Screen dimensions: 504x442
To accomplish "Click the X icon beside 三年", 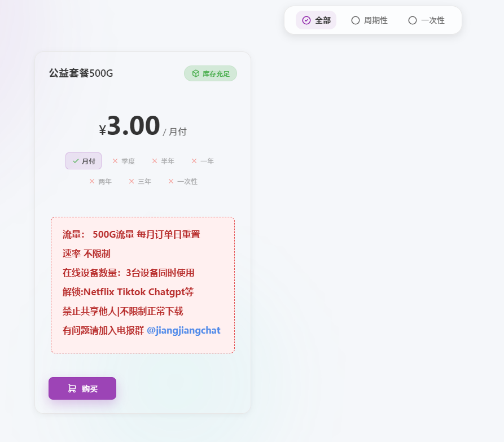I will [x=132, y=181].
